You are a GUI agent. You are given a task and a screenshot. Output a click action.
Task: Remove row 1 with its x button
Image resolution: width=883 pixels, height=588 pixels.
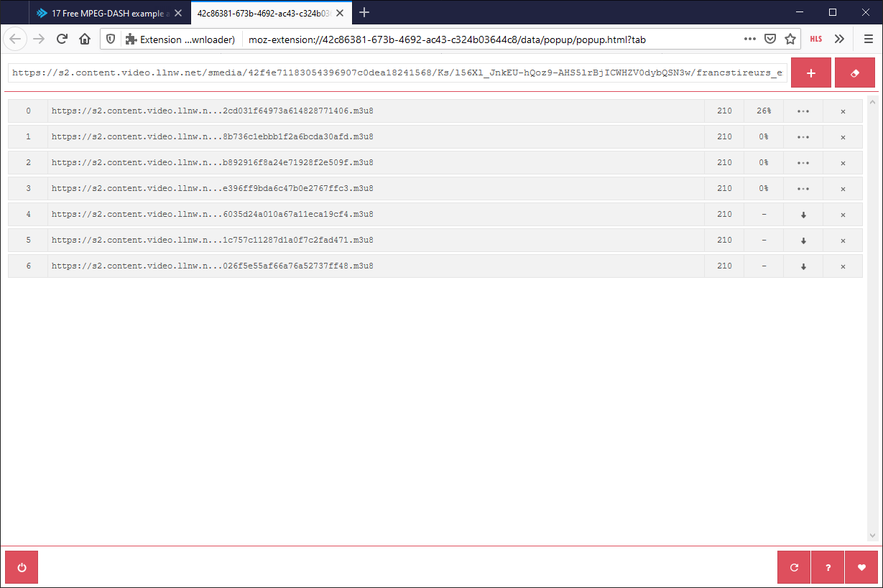843,137
